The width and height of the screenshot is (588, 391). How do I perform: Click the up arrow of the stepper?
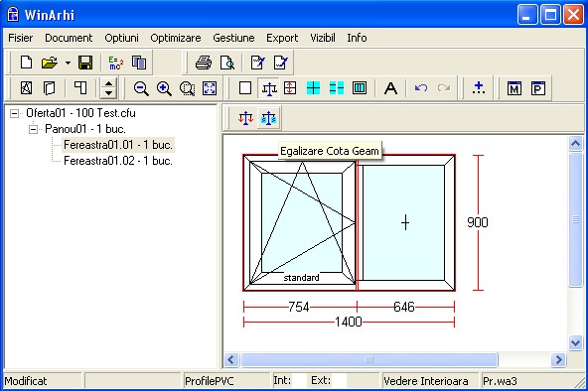click(108, 84)
